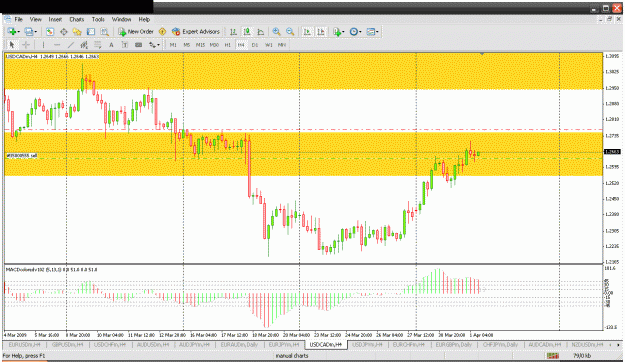Open the Strategy Tester magnifier icon
Viewport: 625px width, 362px height.
click(x=104, y=31)
